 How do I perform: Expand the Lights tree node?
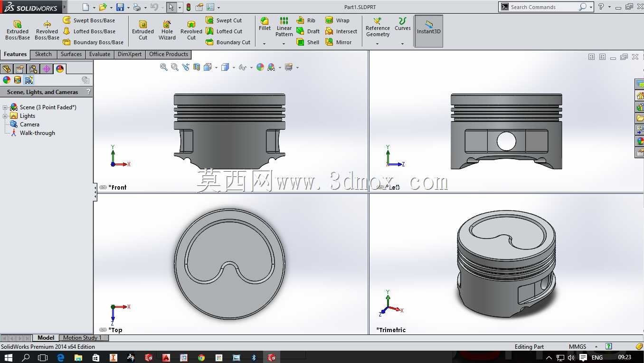5,116
